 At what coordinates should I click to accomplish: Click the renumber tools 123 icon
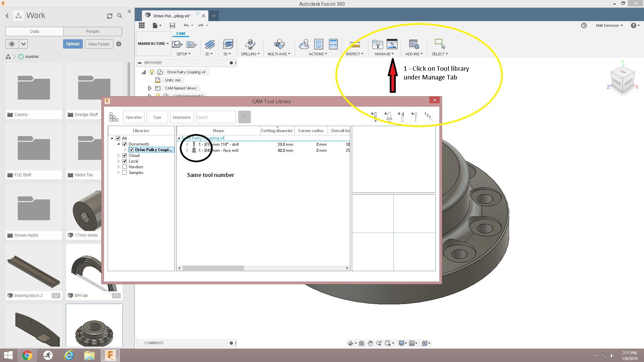[x=428, y=116]
